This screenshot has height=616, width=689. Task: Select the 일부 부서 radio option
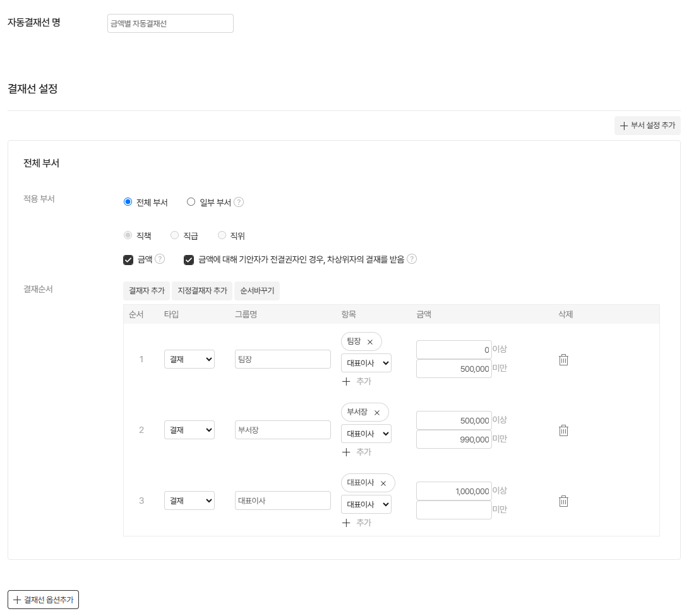point(191,203)
